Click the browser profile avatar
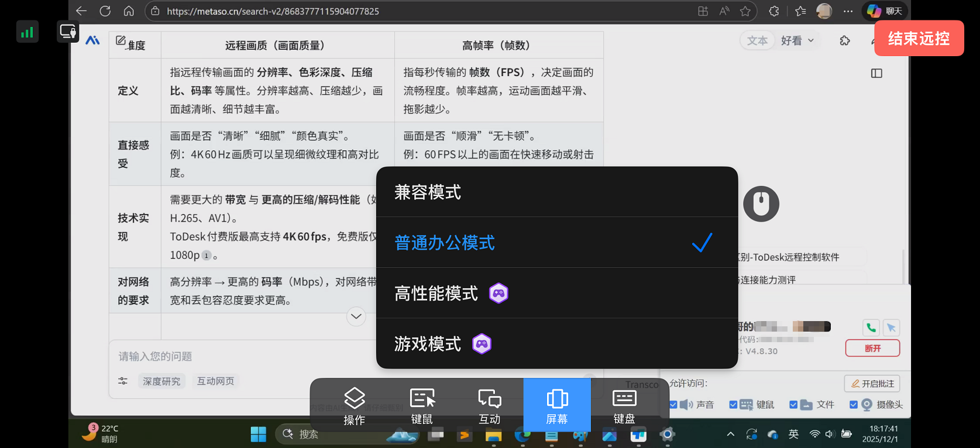Screen dimensions: 980x448 pos(824,11)
